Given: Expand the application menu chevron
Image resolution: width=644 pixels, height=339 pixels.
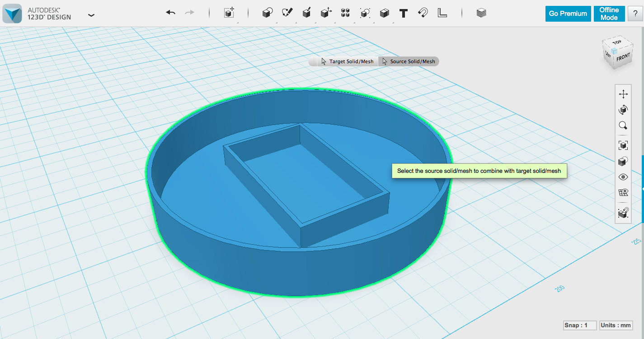Looking at the screenshot, I should point(91,15).
